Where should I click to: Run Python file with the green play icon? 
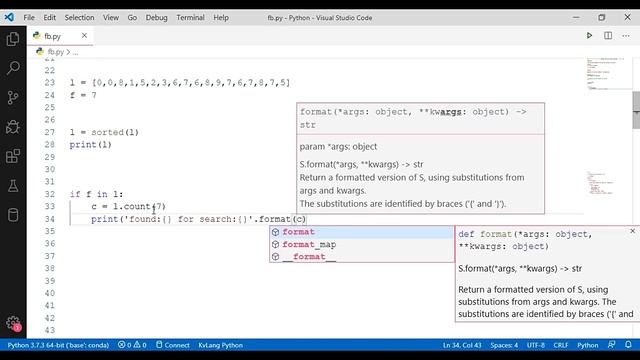(589, 36)
